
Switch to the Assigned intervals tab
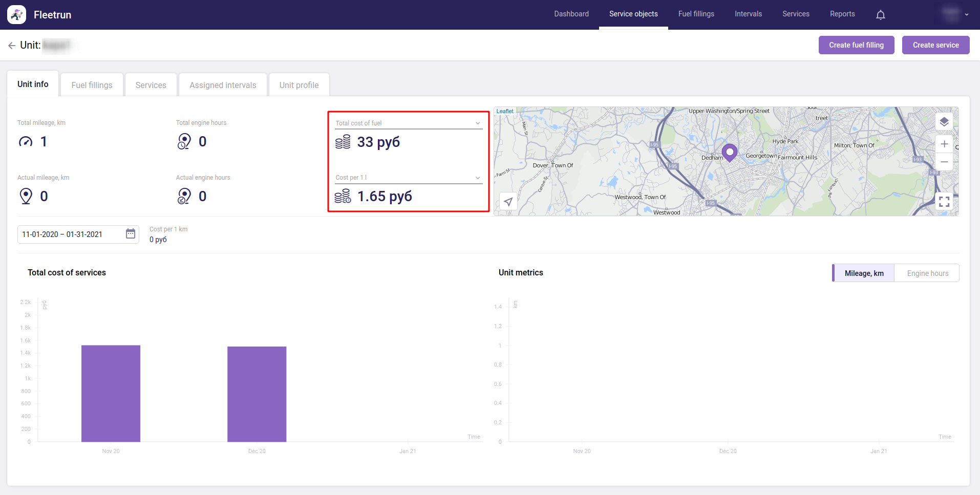(223, 85)
